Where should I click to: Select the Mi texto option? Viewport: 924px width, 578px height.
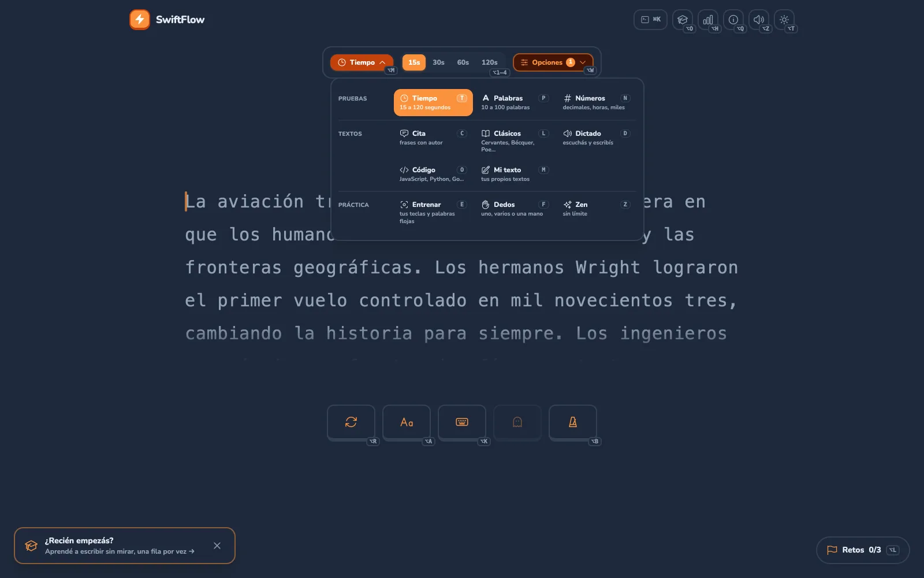515,174
